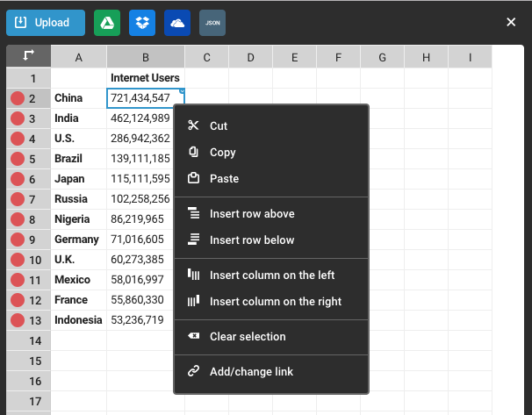Click the red color dot for U.K. row
The height and width of the screenshot is (415, 532).
(18, 260)
